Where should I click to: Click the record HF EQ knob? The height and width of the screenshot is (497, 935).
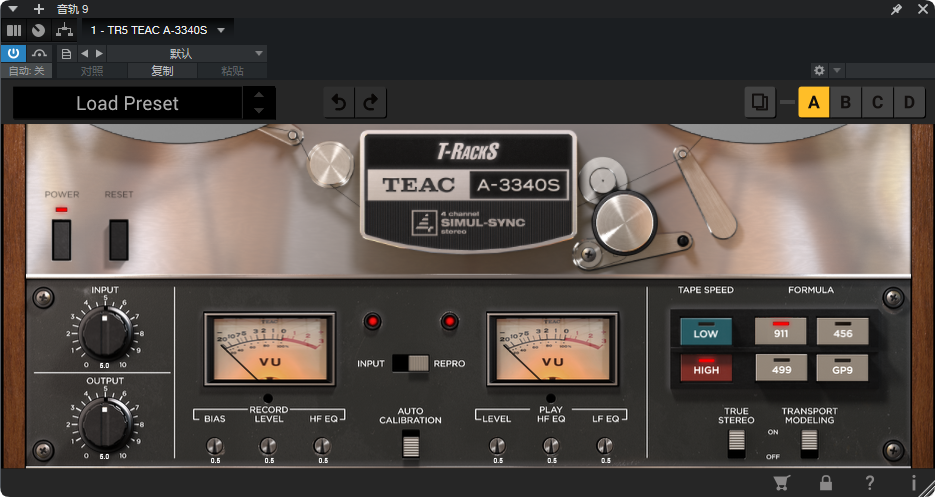322,446
